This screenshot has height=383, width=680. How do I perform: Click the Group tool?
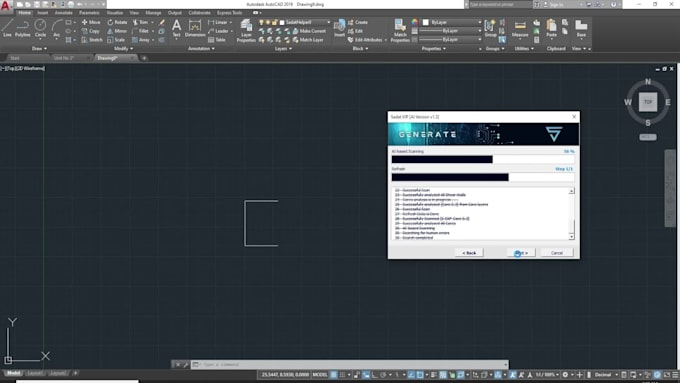point(490,28)
